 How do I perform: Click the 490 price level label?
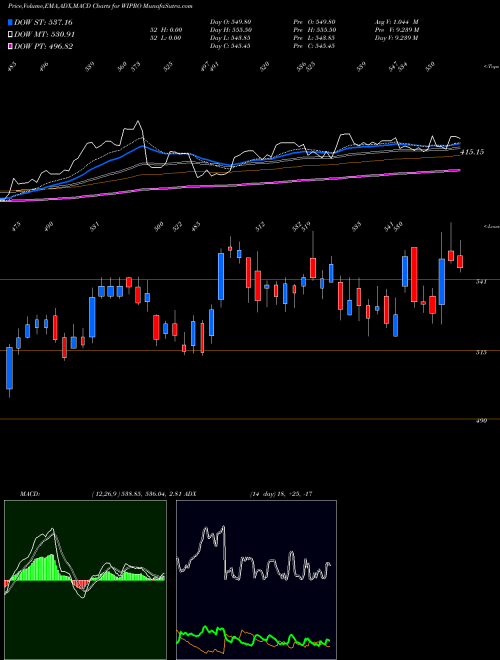coord(481,420)
